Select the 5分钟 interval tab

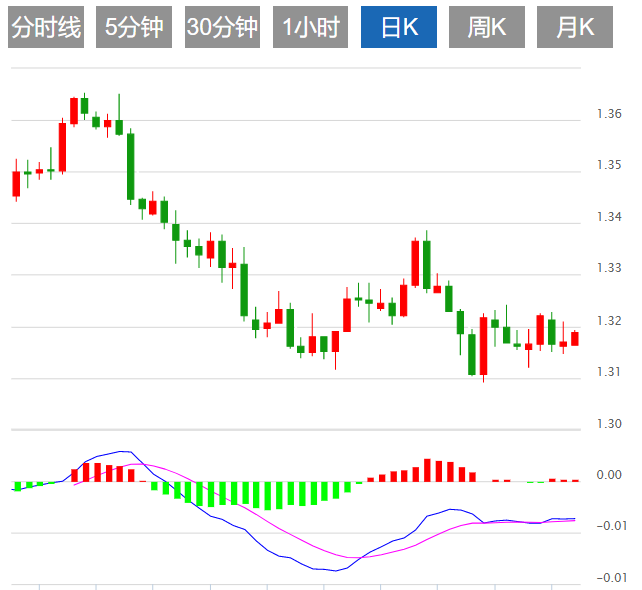[x=134, y=27]
